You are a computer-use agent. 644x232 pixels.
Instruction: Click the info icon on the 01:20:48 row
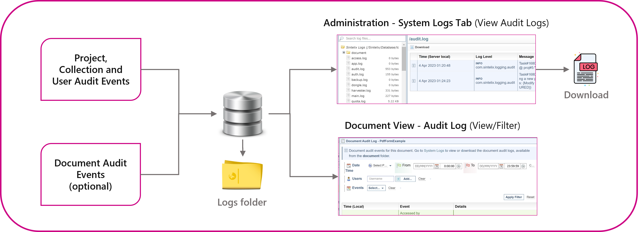[x=414, y=66]
